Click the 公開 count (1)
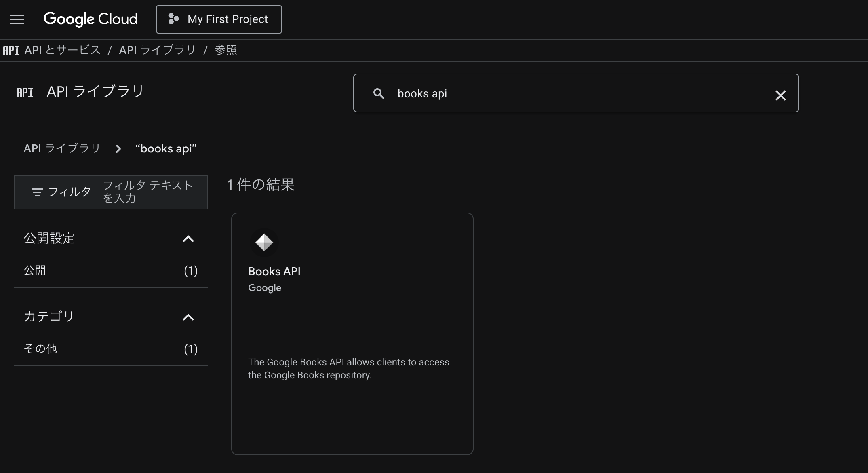This screenshot has height=473, width=868. pos(191,270)
